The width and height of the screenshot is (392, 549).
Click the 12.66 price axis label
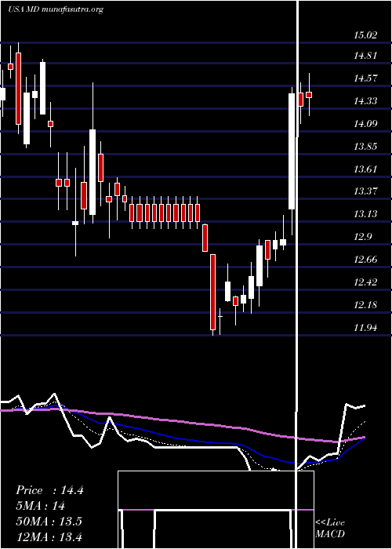pyautogui.click(x=366, y=260)
